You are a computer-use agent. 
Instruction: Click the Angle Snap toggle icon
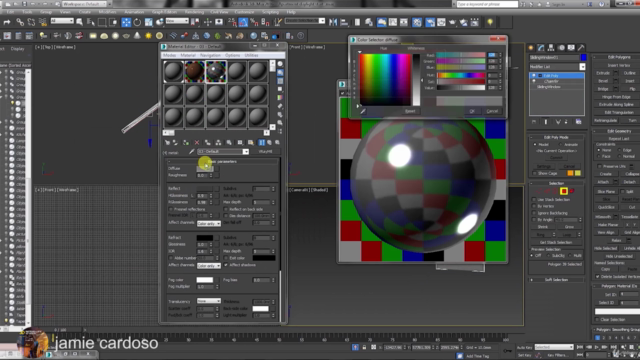[x=243, y=22]
